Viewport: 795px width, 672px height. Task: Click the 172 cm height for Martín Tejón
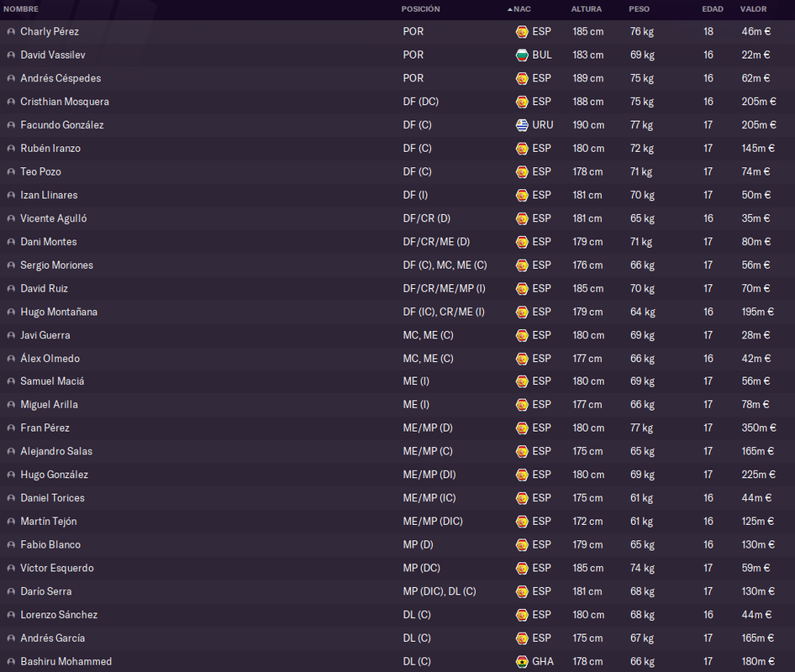click(587, 521)
